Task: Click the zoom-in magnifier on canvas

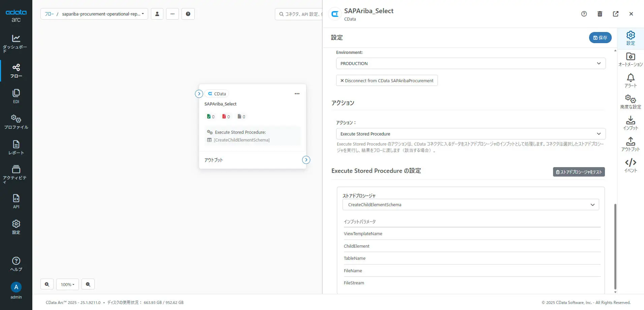Action: [47, 284]
